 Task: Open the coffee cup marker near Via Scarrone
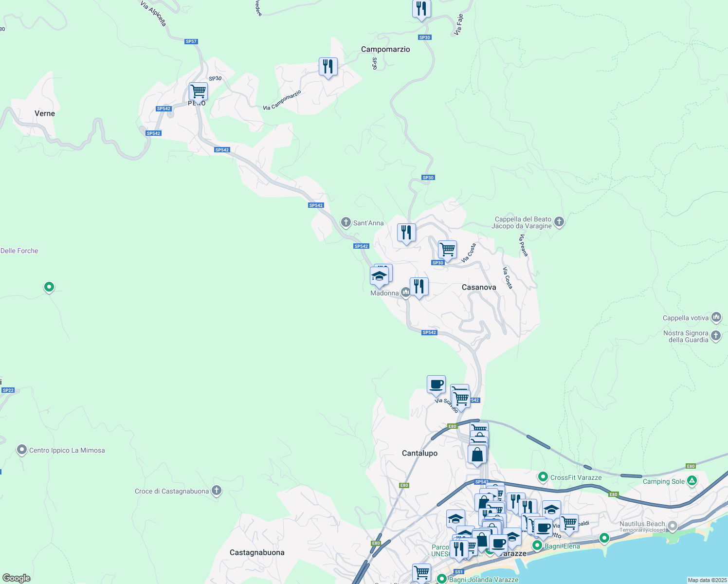(x=436, y=385)
